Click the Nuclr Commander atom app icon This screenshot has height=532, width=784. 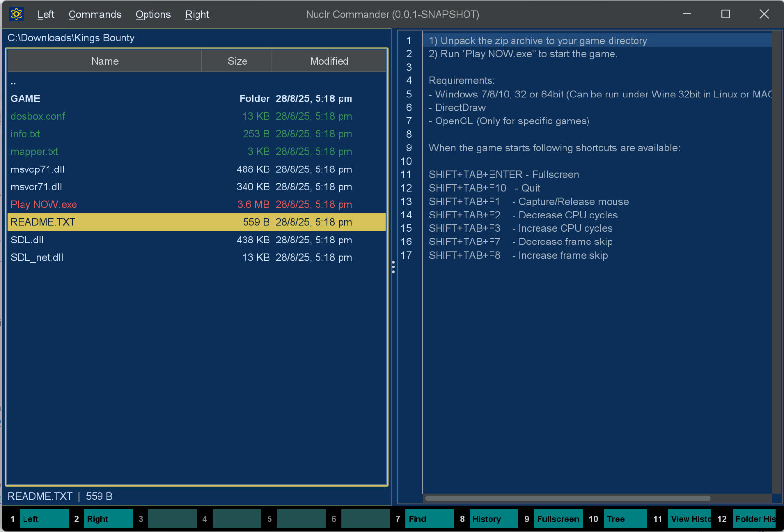tap(16, 14)
